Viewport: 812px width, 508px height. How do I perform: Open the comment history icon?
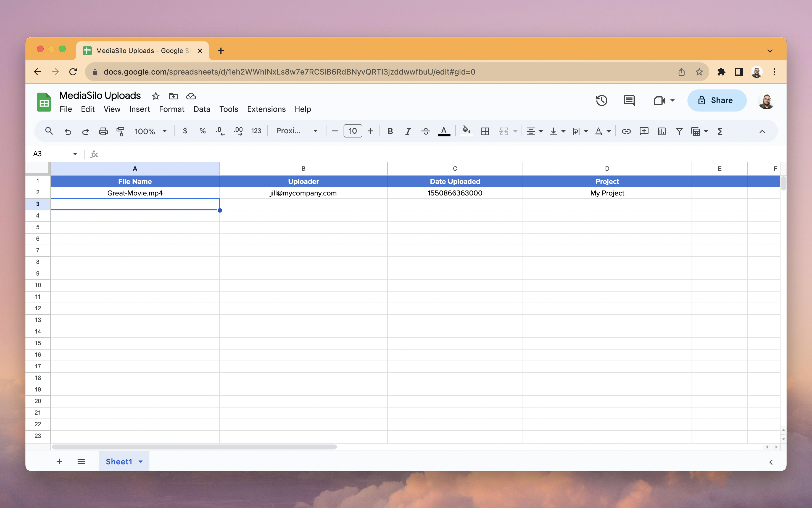coord(629,100)
